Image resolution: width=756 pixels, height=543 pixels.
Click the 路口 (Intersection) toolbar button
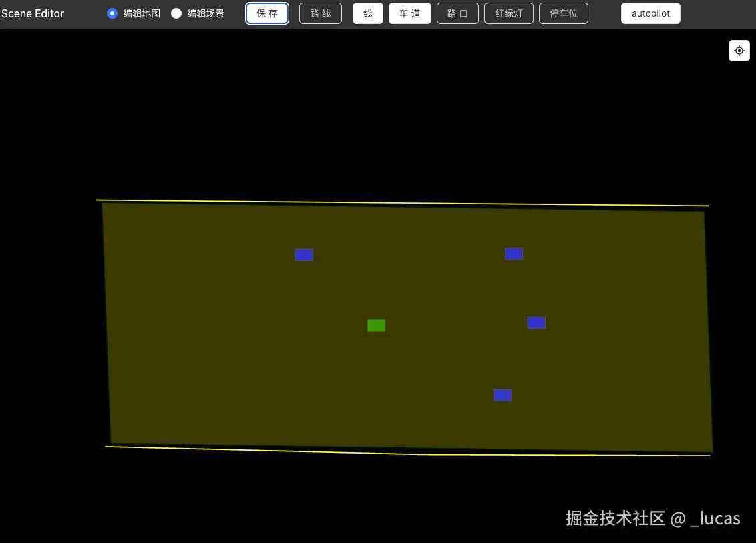[457, 13]
